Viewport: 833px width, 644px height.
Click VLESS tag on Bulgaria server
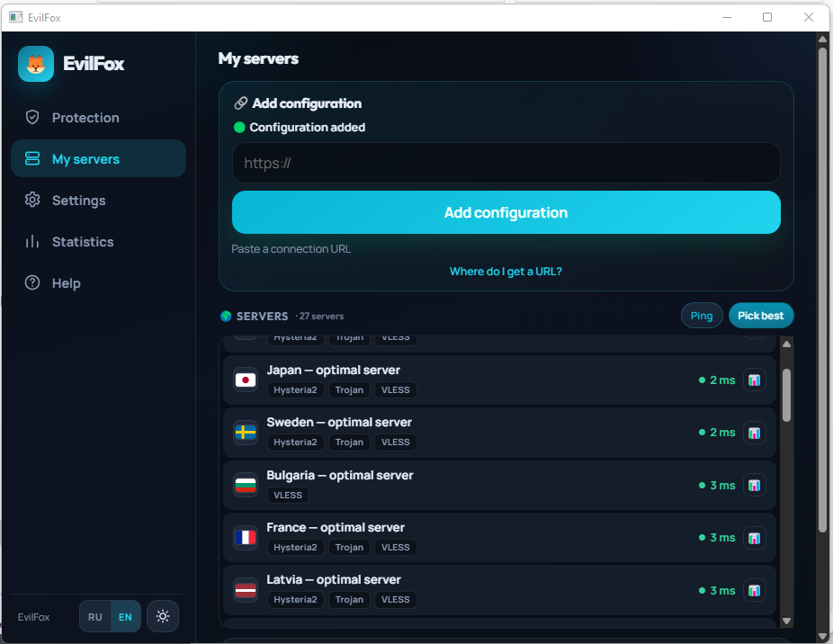(288, 496)
